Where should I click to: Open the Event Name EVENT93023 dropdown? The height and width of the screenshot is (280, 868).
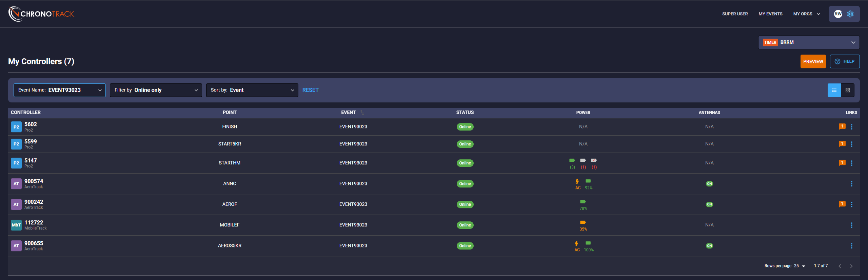(60, 90)
